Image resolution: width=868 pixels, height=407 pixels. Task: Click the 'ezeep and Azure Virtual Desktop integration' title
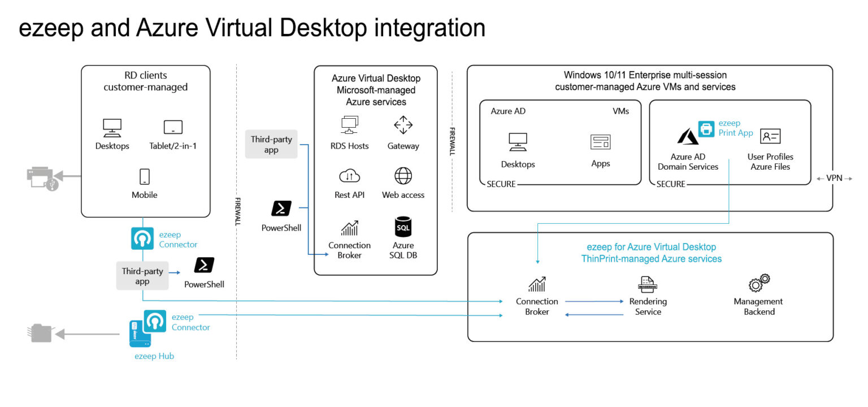(x=252, y=27)
